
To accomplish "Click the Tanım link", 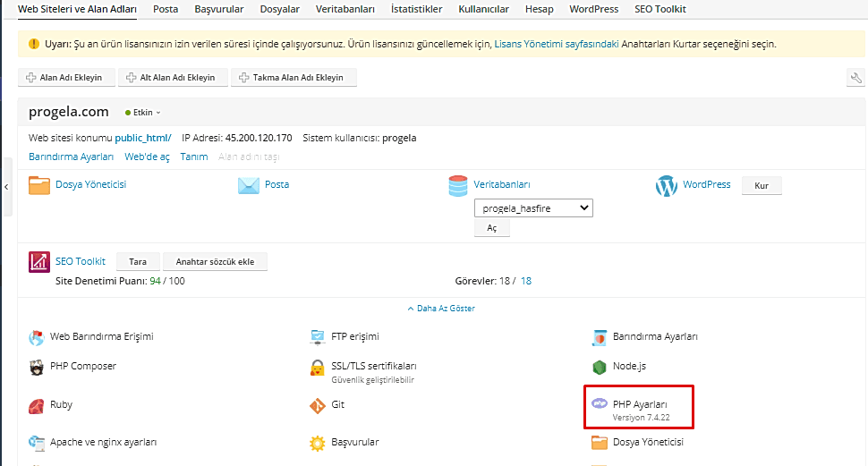I will pyautogui.click(x=194, y=157).
